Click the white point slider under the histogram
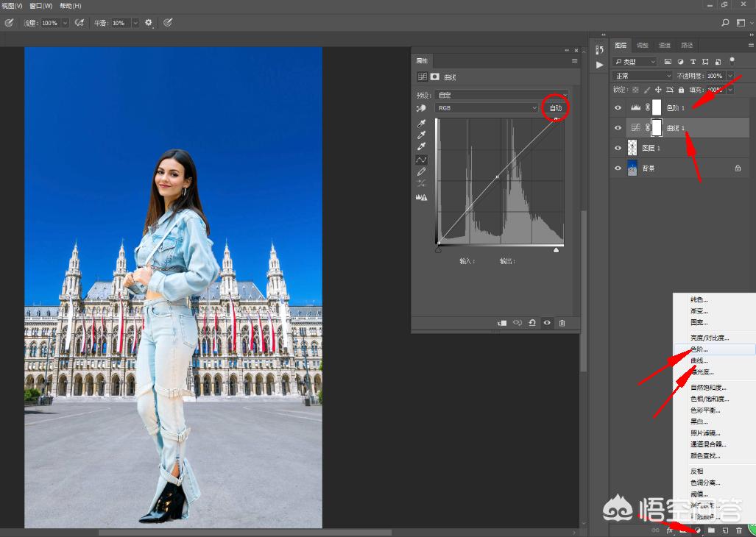Image resolution: width=756 pixels, height=537 pixels. tap(556, 250)
